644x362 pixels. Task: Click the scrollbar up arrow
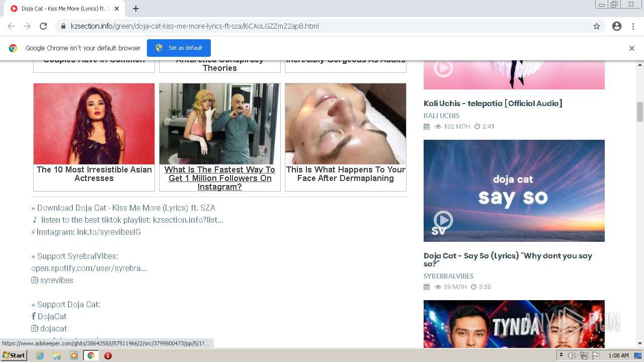tap(640, 64)
